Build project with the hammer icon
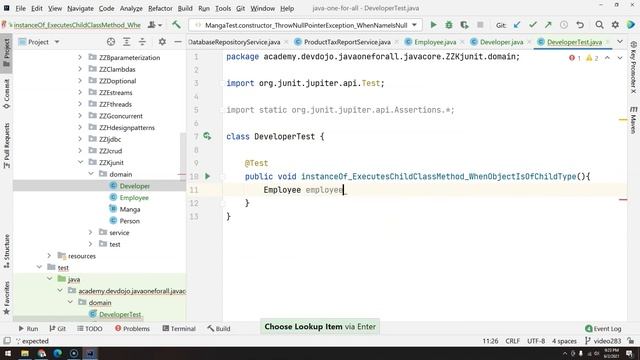640x360 pixels. 176,25
